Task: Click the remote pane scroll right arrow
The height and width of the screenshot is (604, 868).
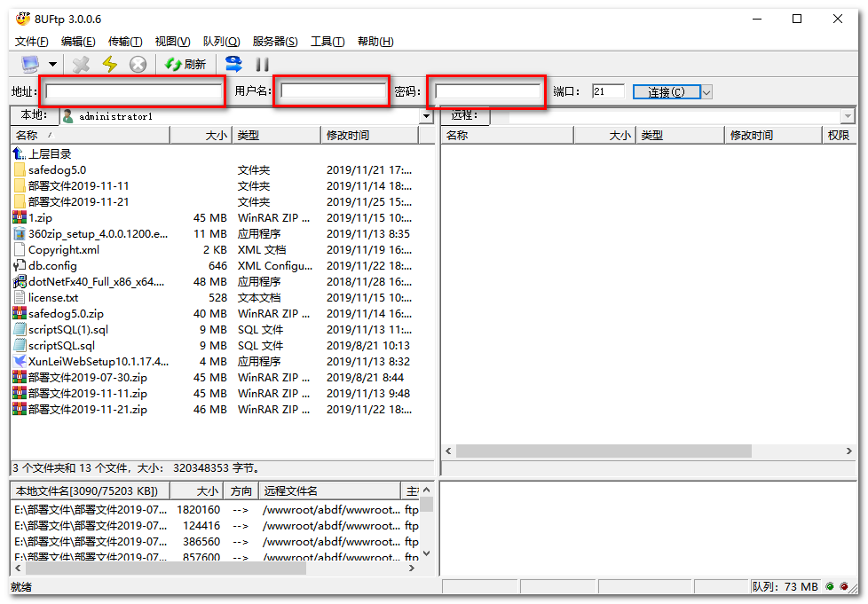Action: pos(849,451)
